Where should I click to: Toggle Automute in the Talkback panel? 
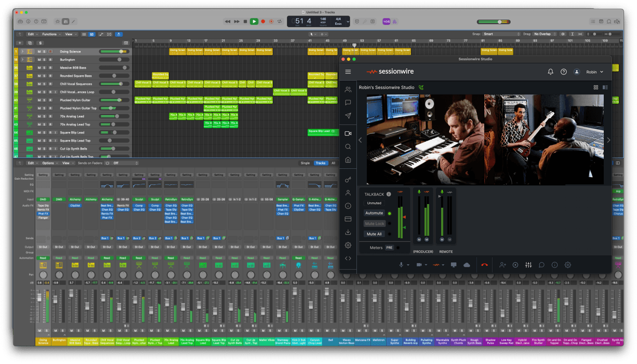point(374,213)
